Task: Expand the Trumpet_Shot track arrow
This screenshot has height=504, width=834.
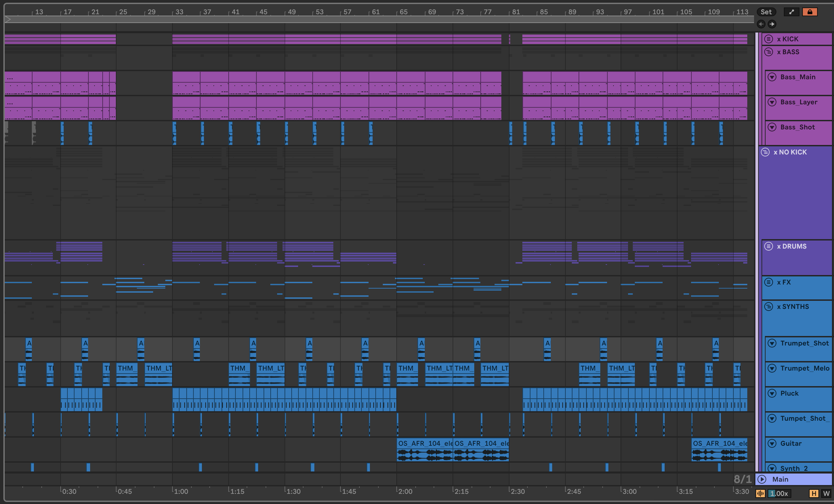Action: [772, 343]
